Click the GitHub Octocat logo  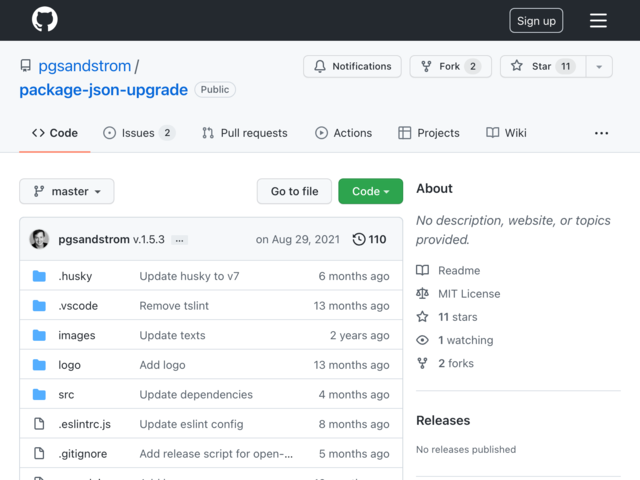45,19
